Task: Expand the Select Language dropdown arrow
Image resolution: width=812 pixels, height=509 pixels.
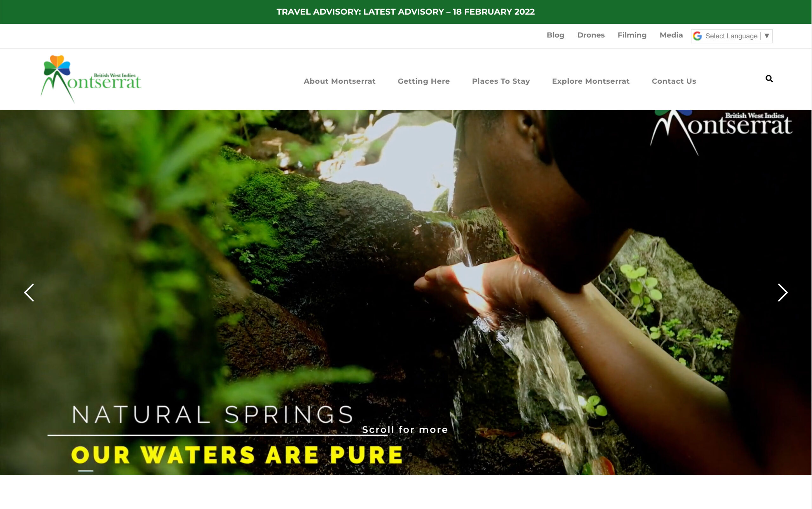Action: 767,36
